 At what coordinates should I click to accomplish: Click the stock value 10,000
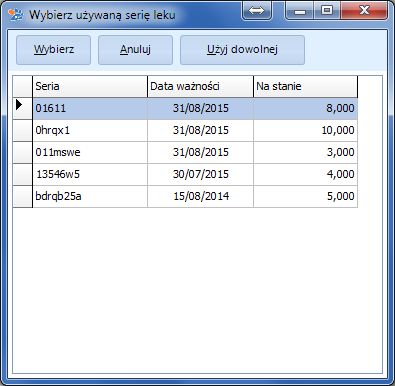305,130
